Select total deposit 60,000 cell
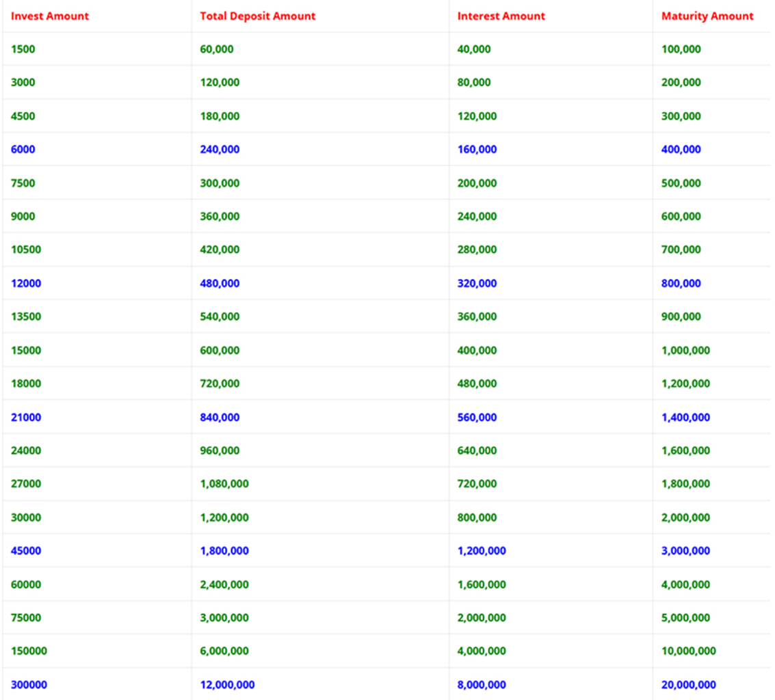The width and height of the screenshot is (775, 700). [x=216, y=49]
